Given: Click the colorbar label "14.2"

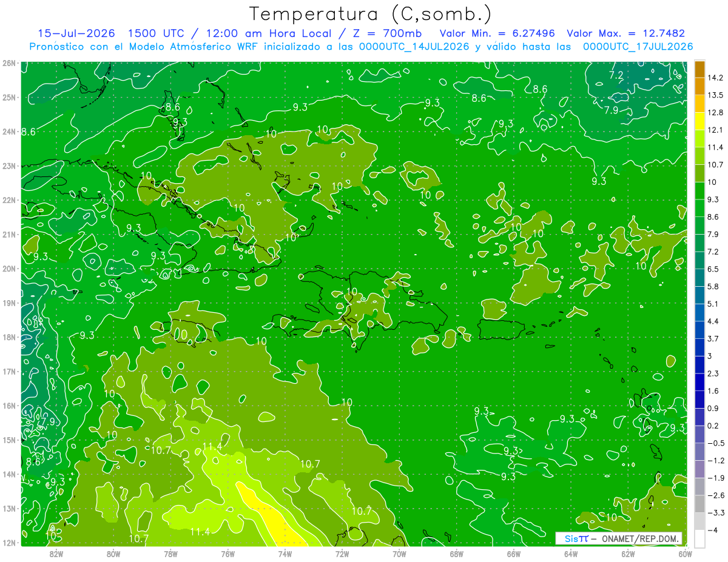Looking at the screenshot, I should (716, 78).
